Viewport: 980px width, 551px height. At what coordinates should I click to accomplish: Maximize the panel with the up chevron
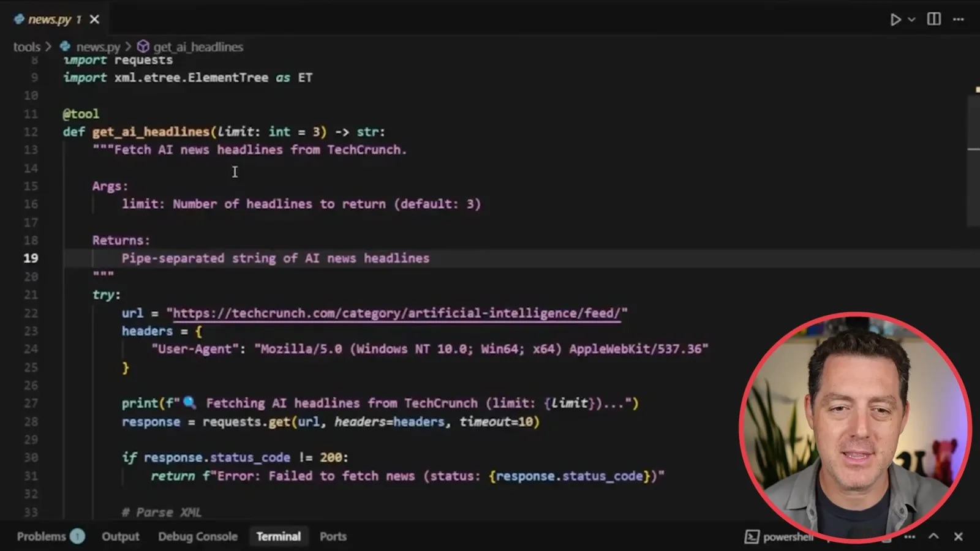pyautogui.click(x=933, y=536)
